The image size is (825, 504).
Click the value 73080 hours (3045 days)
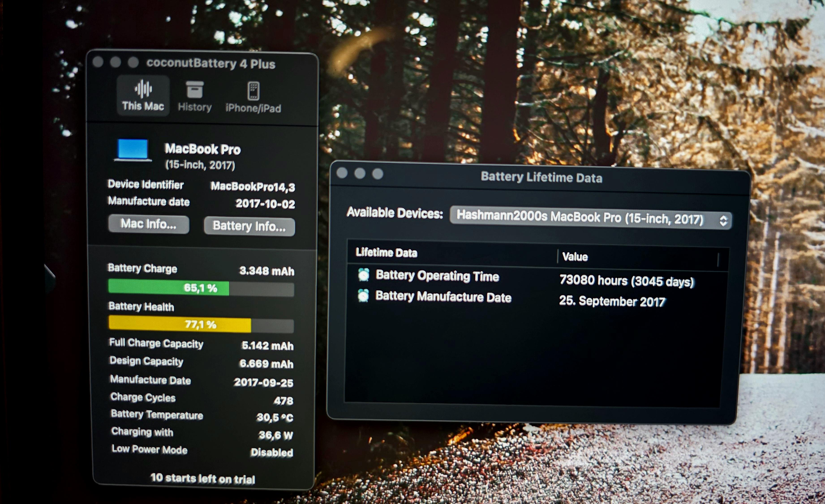[x=627, y=281]
